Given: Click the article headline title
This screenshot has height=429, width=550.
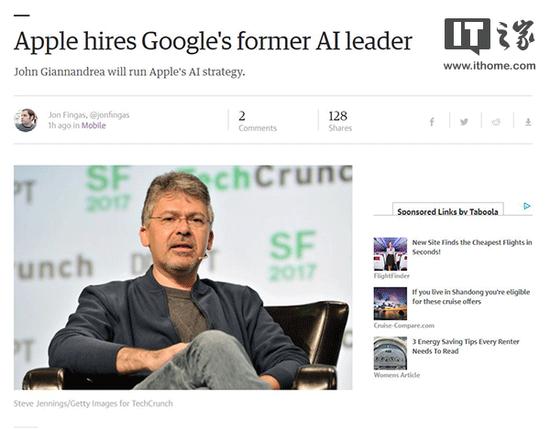Looking at the screenshot, I should point(213,41).
